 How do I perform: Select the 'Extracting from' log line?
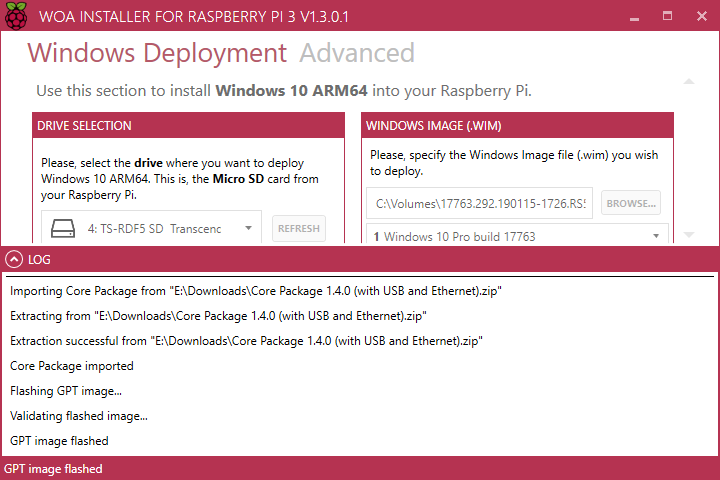coord(218,316)
